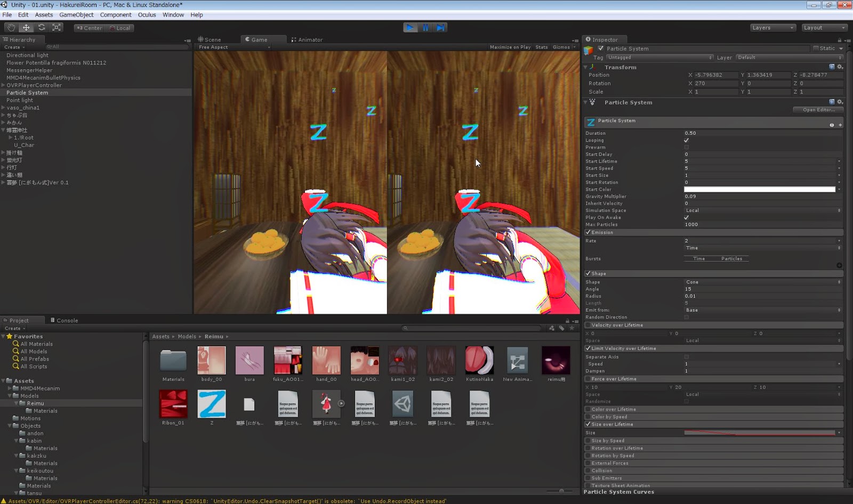Select the Hand tool in toolbar
The width and height of the screenshot is (853, 504).
coord(11,28)
